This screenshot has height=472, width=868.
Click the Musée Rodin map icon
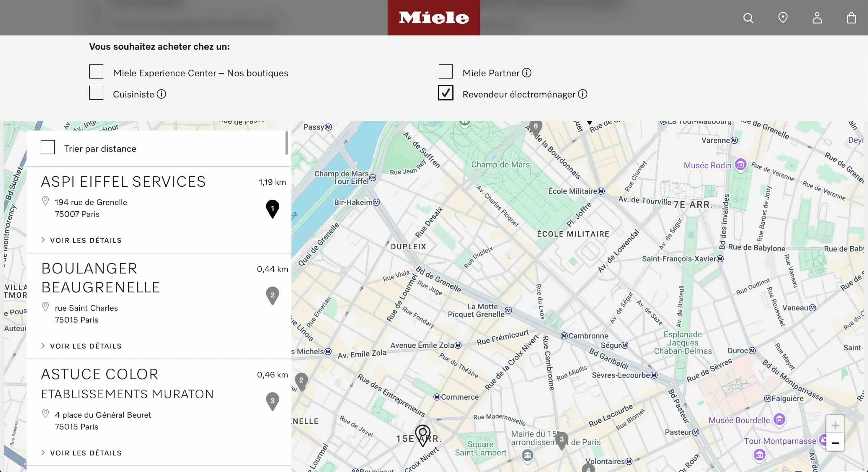pos(741,165)
